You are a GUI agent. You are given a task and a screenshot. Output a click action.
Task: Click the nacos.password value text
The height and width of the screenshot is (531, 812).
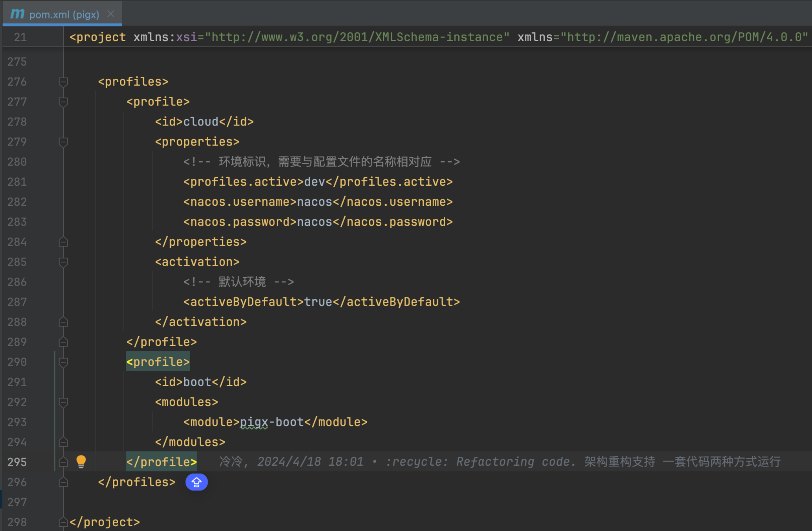pos(314,222)
